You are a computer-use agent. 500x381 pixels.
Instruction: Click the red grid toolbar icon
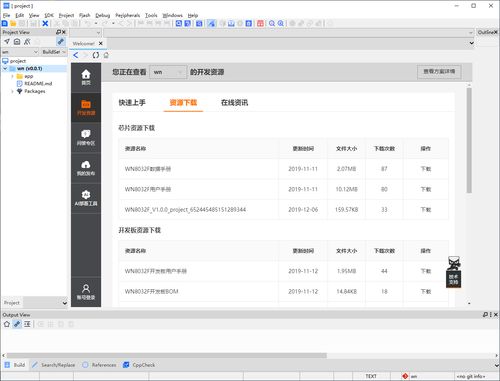tap(261, 23)
